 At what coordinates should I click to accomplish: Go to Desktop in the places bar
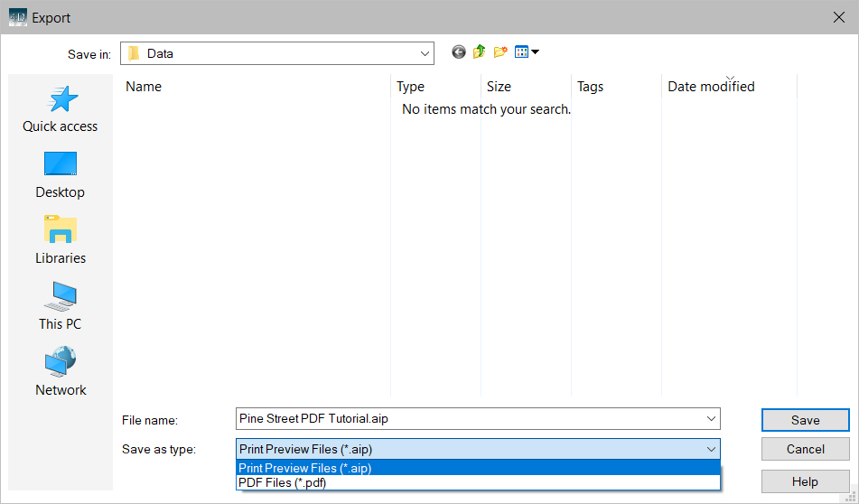[61, 175]
